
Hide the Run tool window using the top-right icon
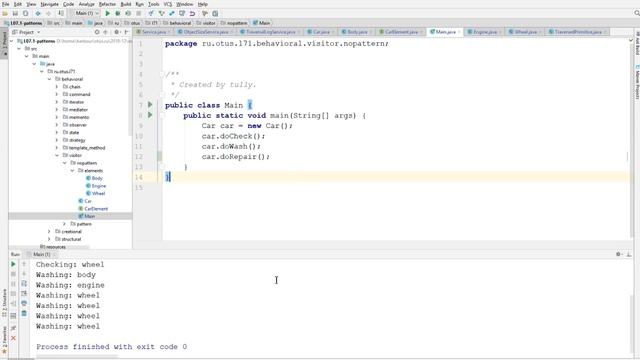pos(629,254)
